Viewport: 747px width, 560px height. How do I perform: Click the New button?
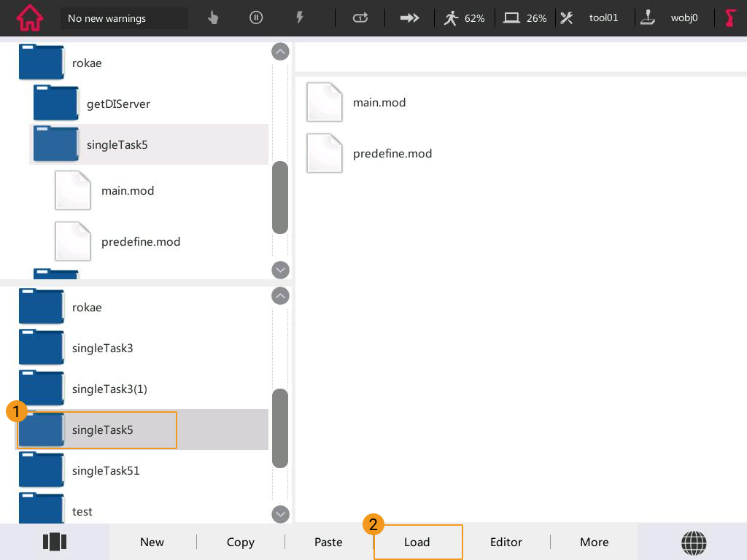point(152,542)
